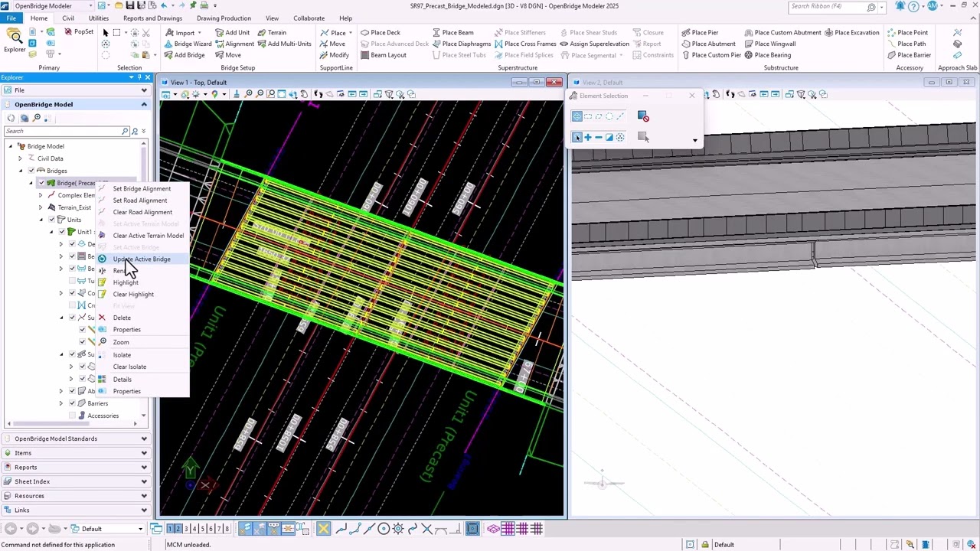Open the Explorer tool in Primary group
980x551 pixels.
14,41
